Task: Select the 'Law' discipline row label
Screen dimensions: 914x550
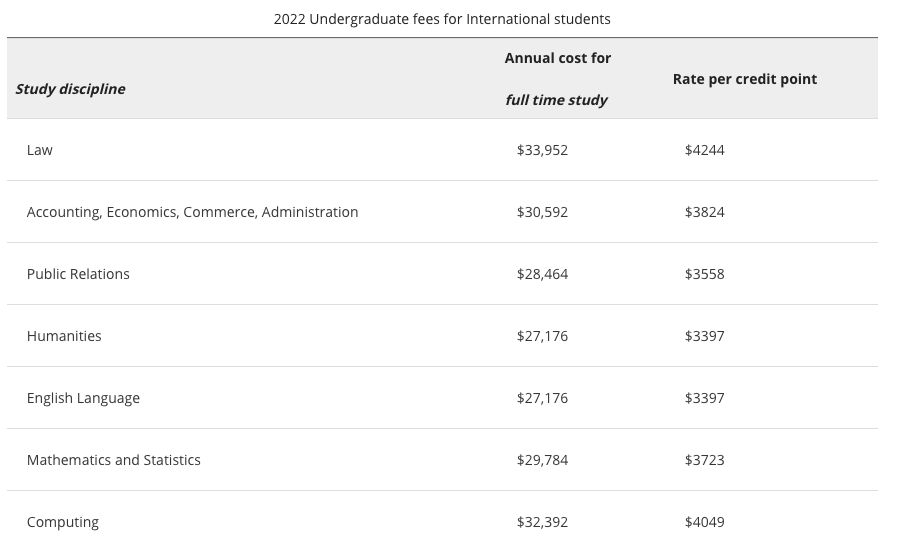Action: click(40, 150)
